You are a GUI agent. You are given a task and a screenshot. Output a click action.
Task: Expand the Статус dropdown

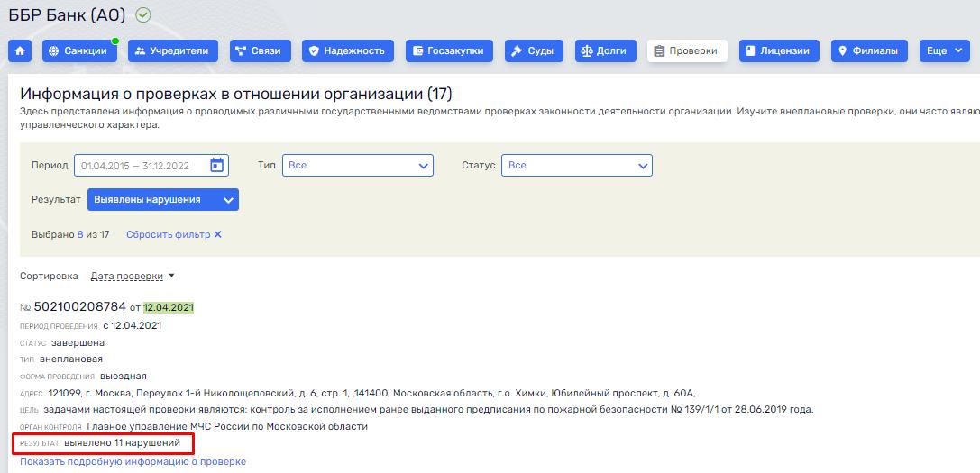point(576,166)
